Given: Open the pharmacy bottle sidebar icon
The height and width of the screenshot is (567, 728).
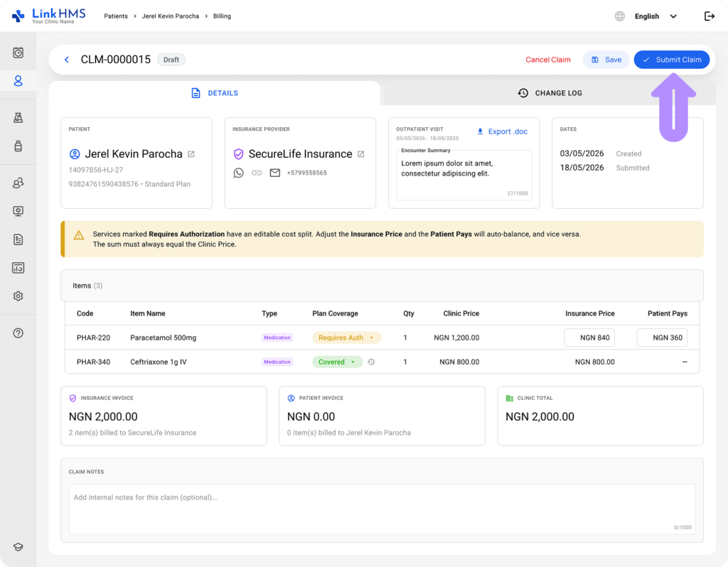Looking at the screenshot, I should (x=18, y=146).
